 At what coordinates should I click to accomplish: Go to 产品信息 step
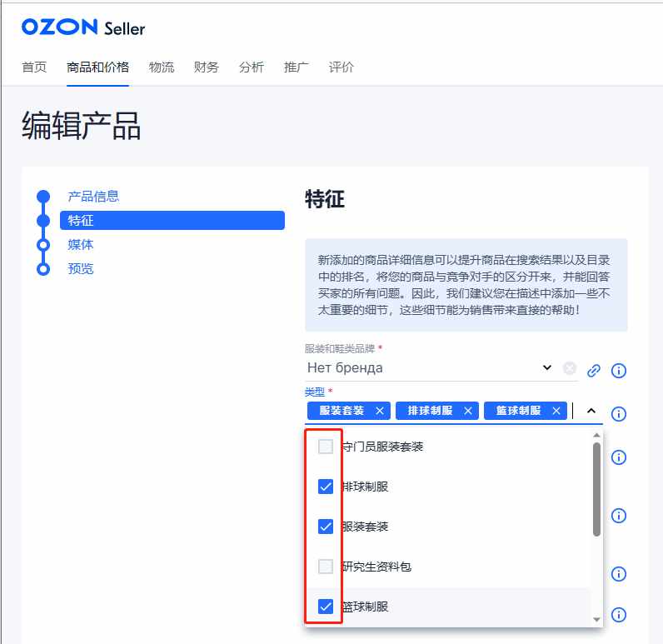(x=93, y=197)
